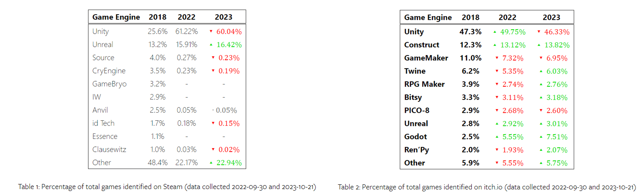Click the gray Anvil 0.05% 2023 value

point(226,110)
